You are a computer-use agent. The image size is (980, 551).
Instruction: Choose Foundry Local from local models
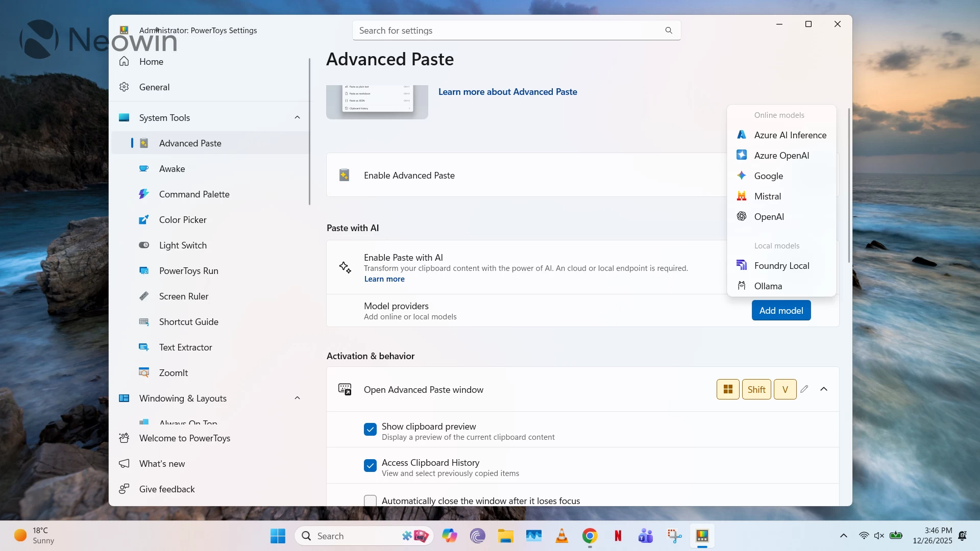(781, 266)
